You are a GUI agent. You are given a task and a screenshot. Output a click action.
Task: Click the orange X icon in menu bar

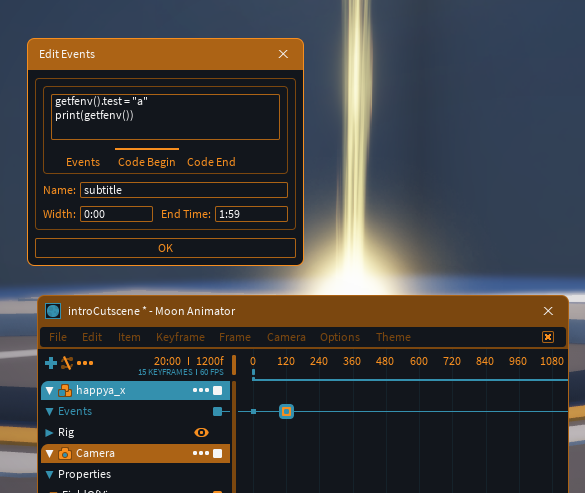[548, 337]
